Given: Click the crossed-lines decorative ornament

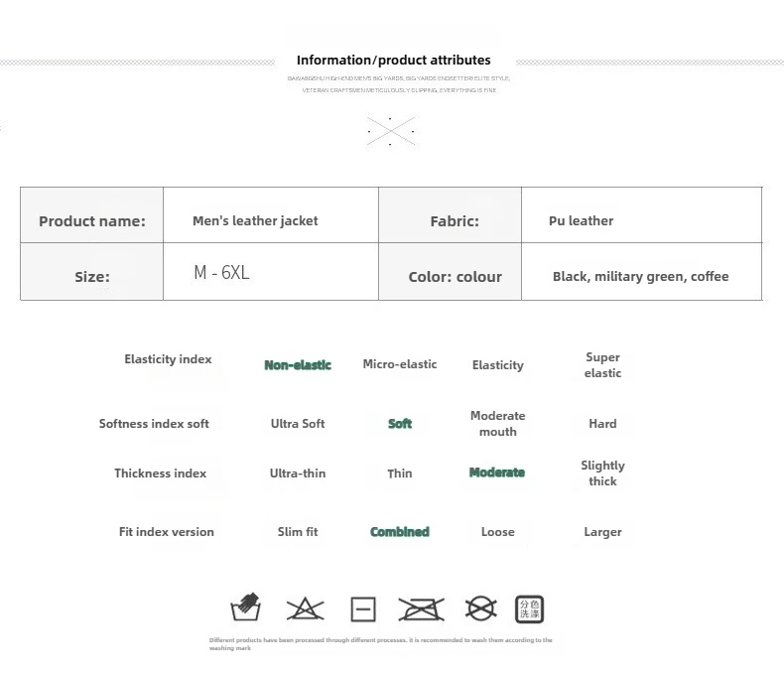Looking at the screenshot, I should click(x=391, y=131).
